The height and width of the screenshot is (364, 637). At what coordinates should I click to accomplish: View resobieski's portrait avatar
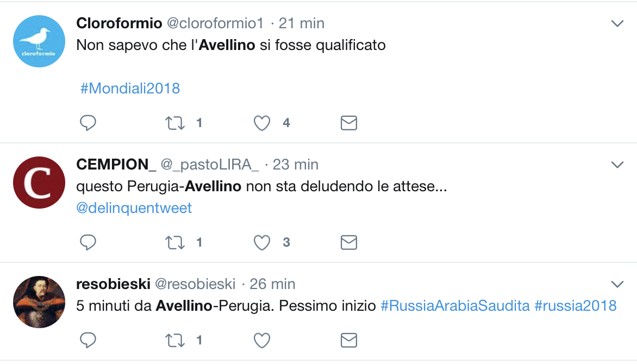[39, 302]
